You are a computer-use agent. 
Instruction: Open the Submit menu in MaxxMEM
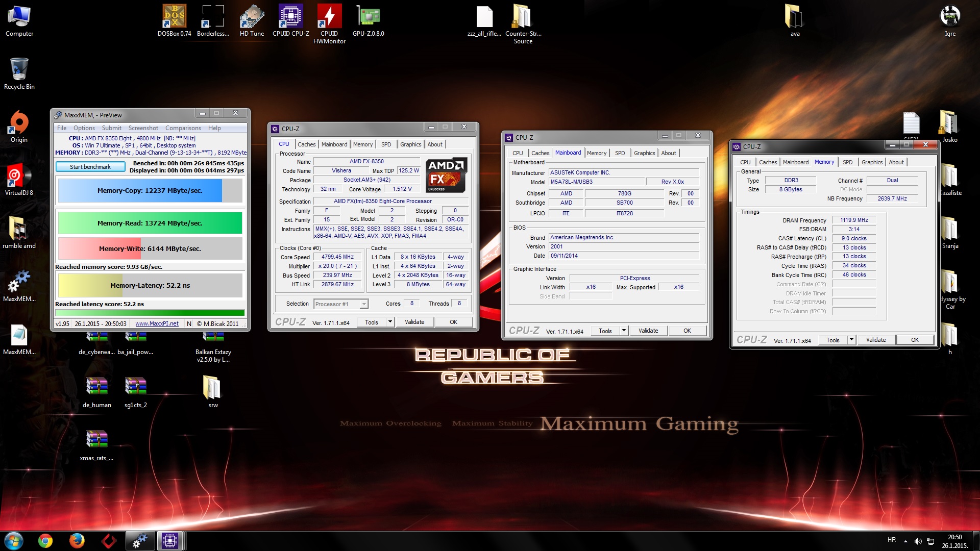(112, 128)
